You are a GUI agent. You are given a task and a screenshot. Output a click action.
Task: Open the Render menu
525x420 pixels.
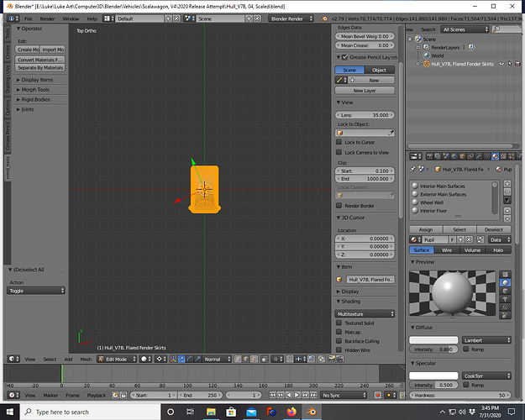pos(47,18)
